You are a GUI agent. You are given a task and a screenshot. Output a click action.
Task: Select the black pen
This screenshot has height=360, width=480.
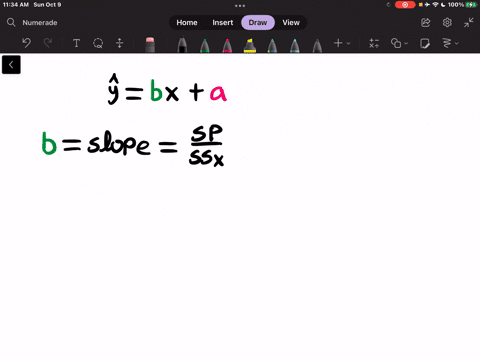pos(182,45)
